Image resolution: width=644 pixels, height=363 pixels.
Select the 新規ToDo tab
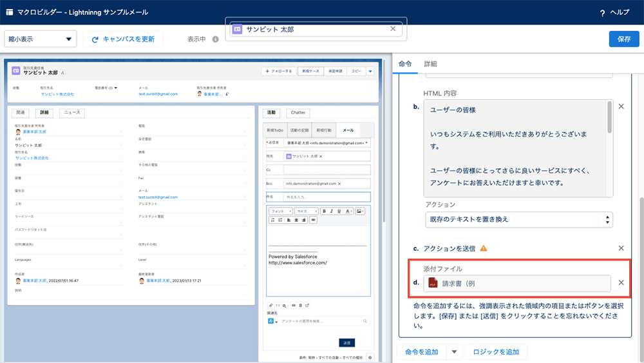click(x=275, y=130)
